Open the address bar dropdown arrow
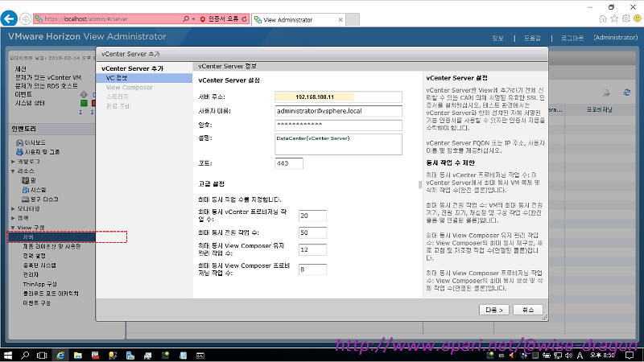The image size is (644, 362). coord(193,19)
